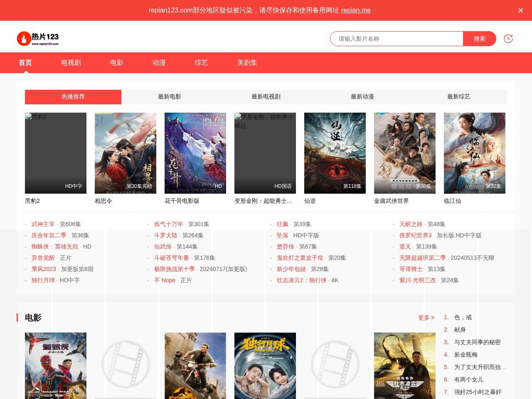Viewport: 532px width, 399px height.
Task: Open the 动漫 navigation item
Action: coord(159,63)
